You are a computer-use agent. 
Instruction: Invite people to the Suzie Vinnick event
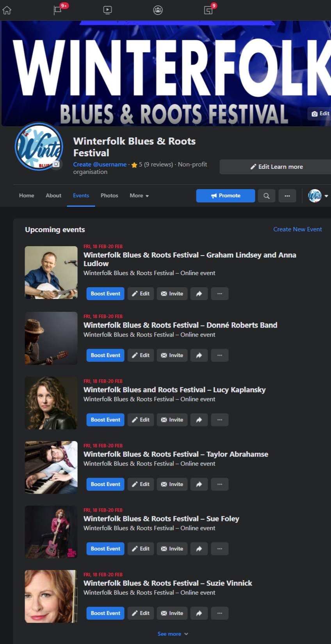pos(172,614)
